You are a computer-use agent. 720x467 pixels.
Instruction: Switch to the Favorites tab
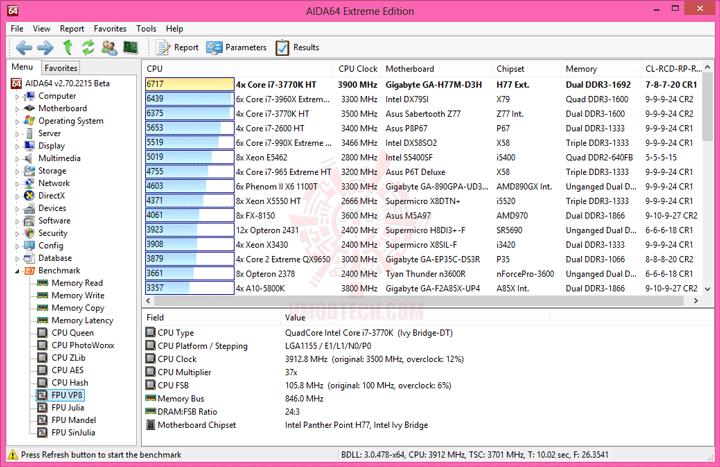tap(61, 68)
